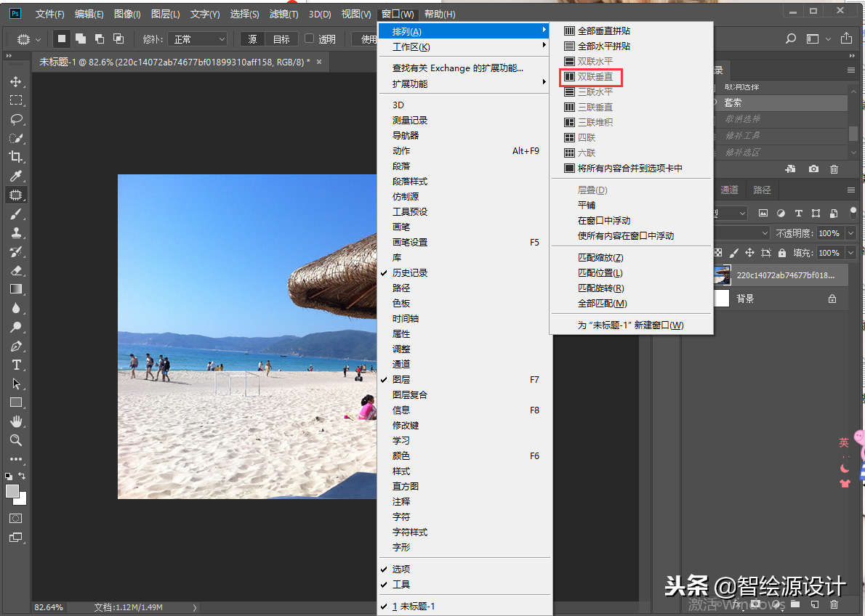Select the Zoom magnifier tool

point(16,440)
